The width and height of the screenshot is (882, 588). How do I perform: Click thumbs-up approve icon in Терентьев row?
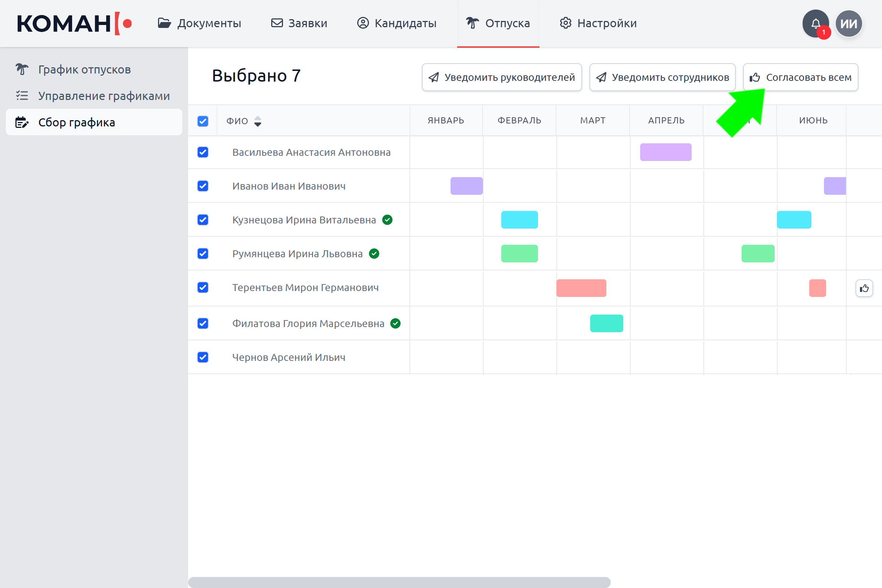click(864, 288)
